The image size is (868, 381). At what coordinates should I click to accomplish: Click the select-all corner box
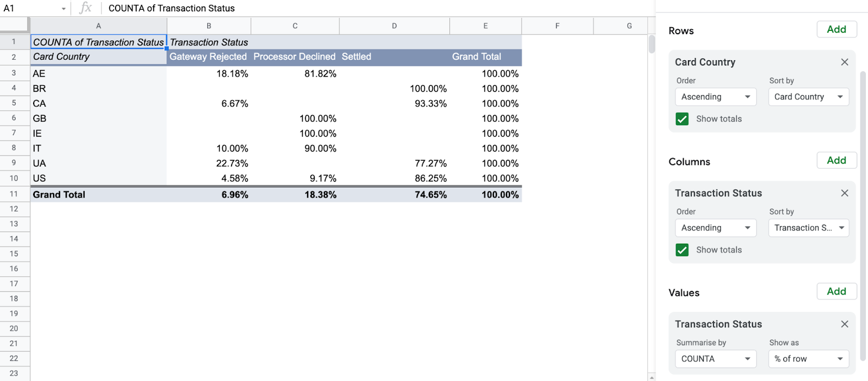[15, 24]
